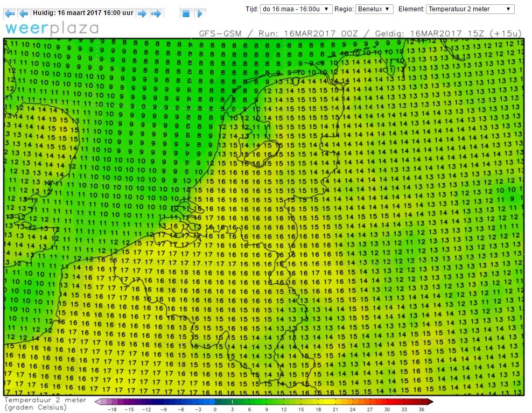This screenshot has height=413, width=532.
Task: Click the weerplaza logo
Action: 52,29
